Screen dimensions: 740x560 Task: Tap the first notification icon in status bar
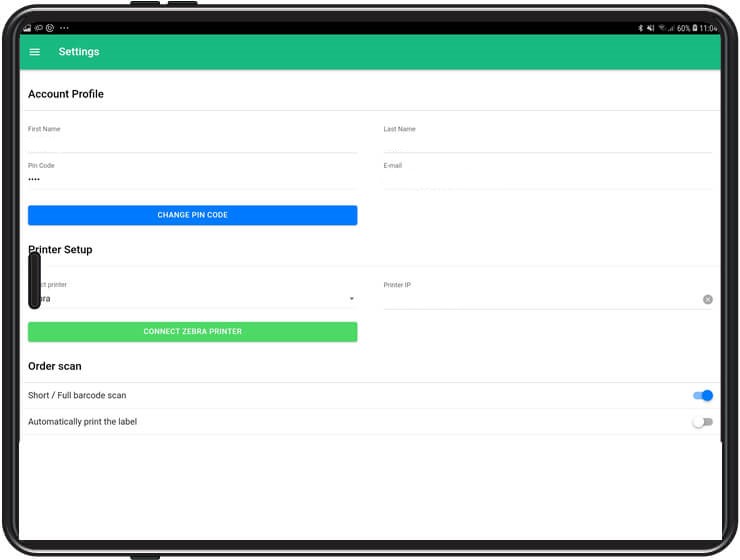[28, 28]
